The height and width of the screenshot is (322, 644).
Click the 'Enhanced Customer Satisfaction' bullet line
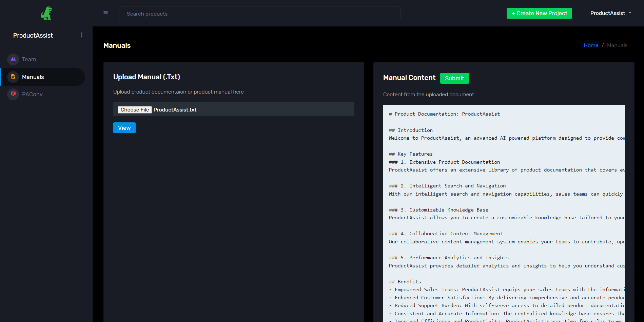click(x=507, y=298)
